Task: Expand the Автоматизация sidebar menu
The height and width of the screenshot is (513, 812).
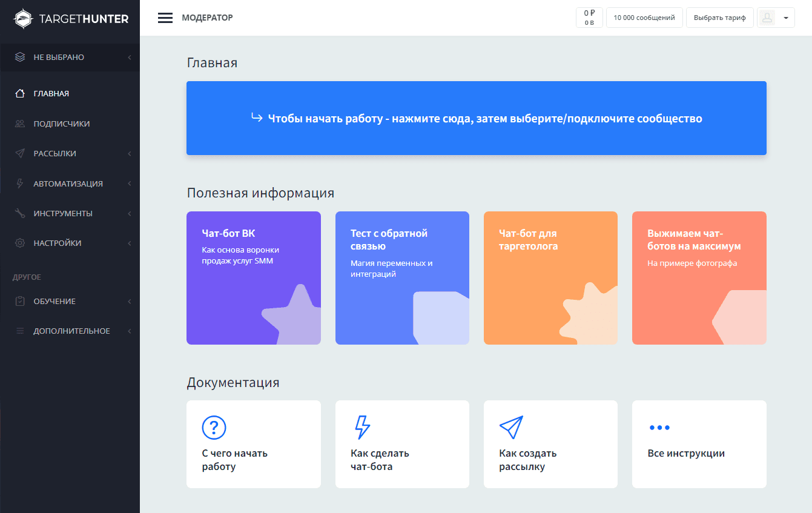Action: tap(70, 184)
